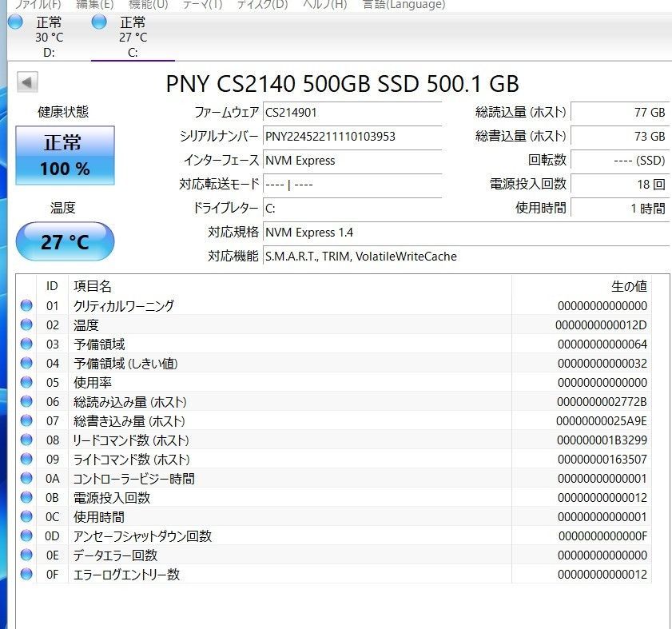Click the 対応機能 field with S.M.A.R.T., TRIM
The image size is (672, 629).
click(467, 257)
